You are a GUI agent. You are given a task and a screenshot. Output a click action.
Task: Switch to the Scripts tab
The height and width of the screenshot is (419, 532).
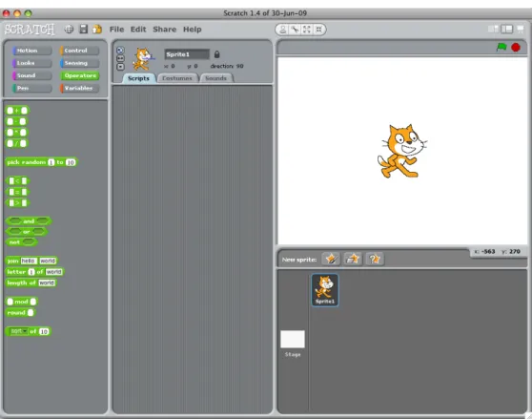coord(138,78)
